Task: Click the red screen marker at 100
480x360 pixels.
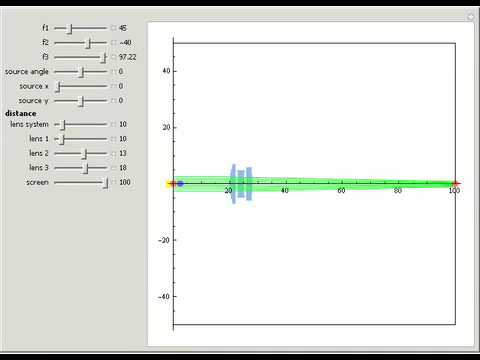Action: pos(455,184)
